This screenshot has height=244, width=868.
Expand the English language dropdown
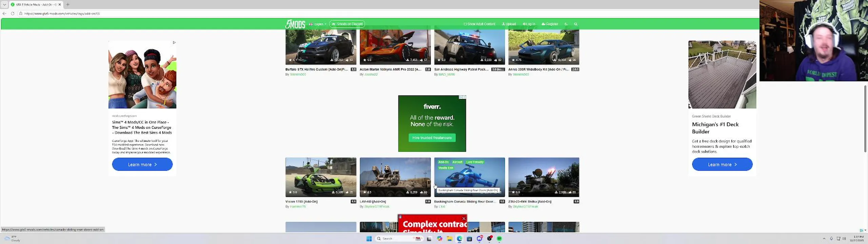coord(317,24)
